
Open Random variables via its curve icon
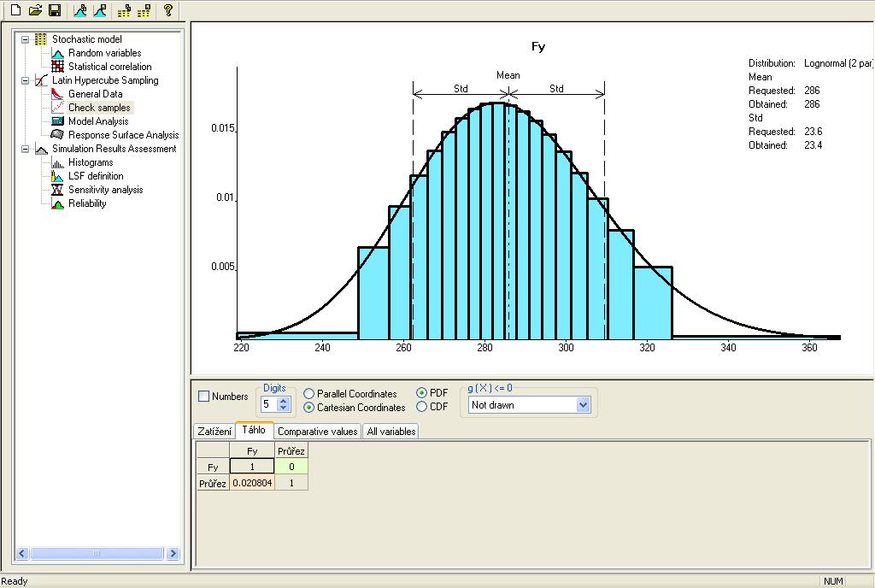[57, 53]
